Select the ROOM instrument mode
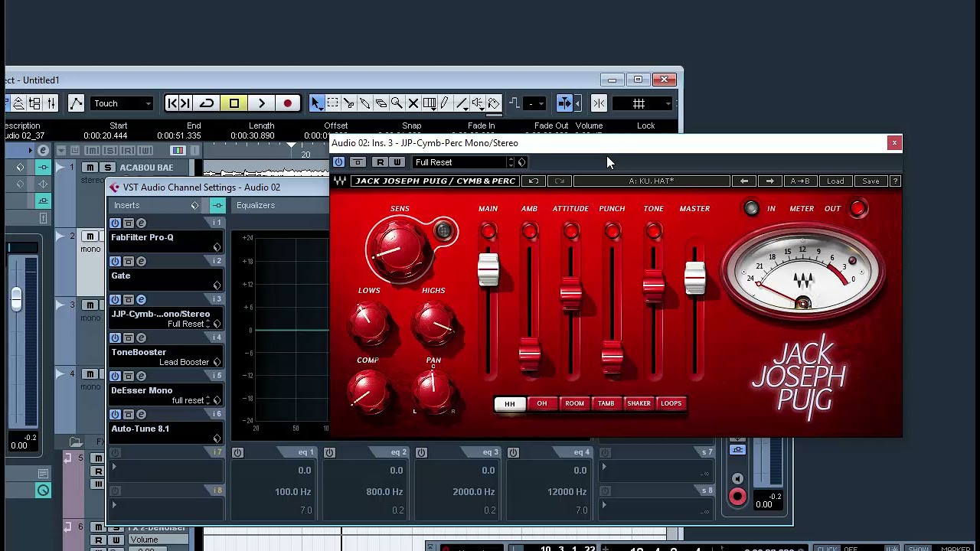The height and width of the screenshot is (551, 980). (574, 403)
